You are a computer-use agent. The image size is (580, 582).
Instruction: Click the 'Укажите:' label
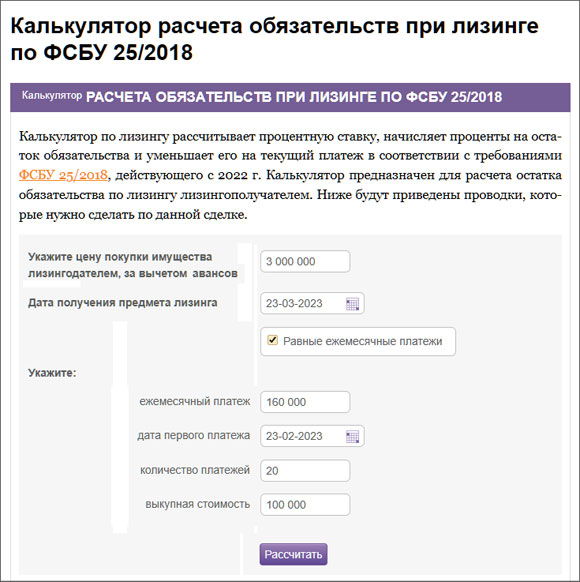[52, 373]
